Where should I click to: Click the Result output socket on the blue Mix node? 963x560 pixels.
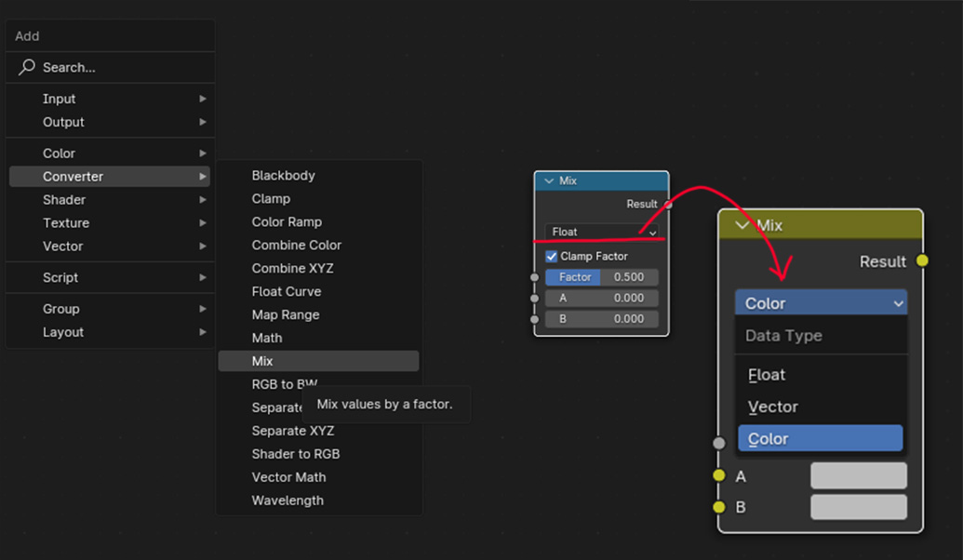[x=670, y=204]
